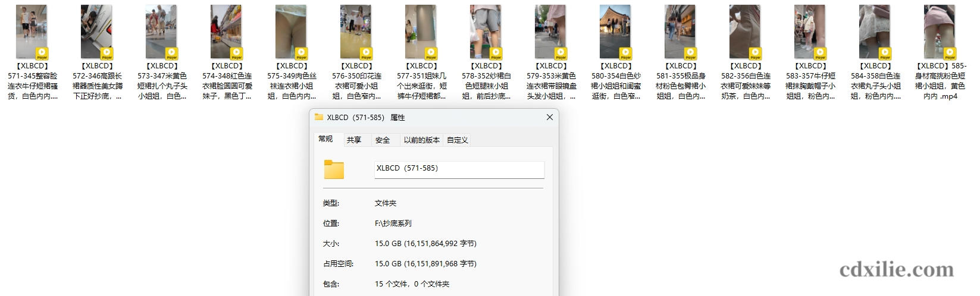Open the 共享 tab in properties dialog
This screenshot has height=296, width=980.
pos(354,140)
